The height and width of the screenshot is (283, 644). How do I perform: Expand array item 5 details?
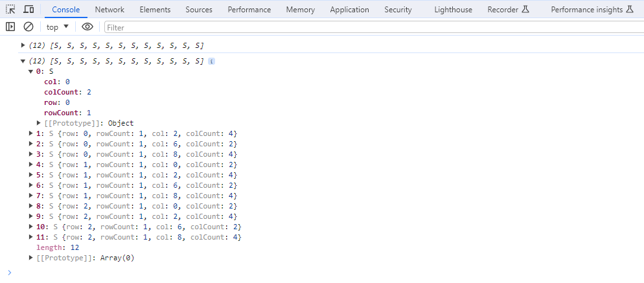pyautogui.click(x=30, y=175)
